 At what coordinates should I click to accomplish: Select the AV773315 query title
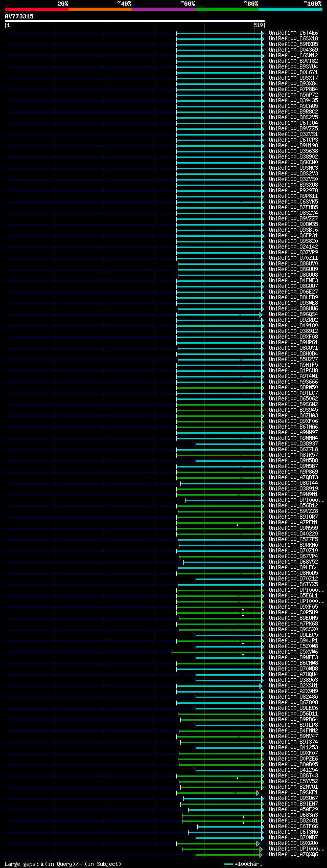tap(19, 16)
